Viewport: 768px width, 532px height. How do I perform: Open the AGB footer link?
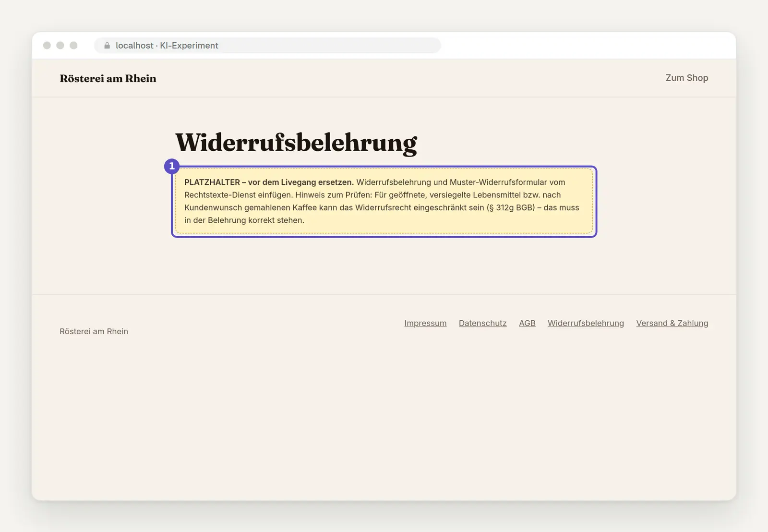click(527, 323)
